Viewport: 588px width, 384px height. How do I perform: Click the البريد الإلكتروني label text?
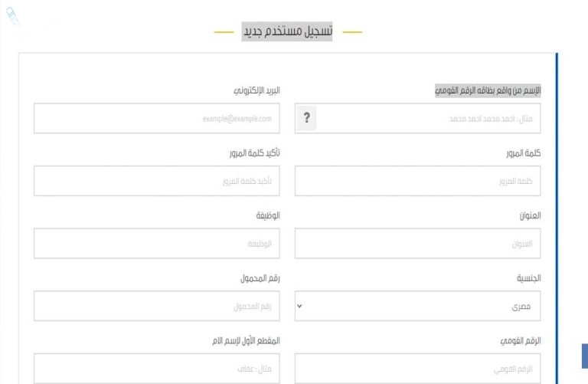pyautogui.click(x=257, y=90)
